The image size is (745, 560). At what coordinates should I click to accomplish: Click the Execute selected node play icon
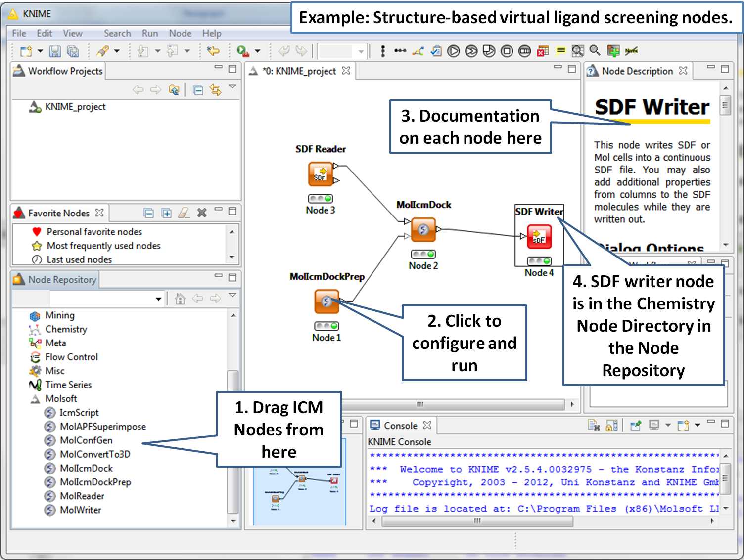pyautogui.click(x=453, y=51)
